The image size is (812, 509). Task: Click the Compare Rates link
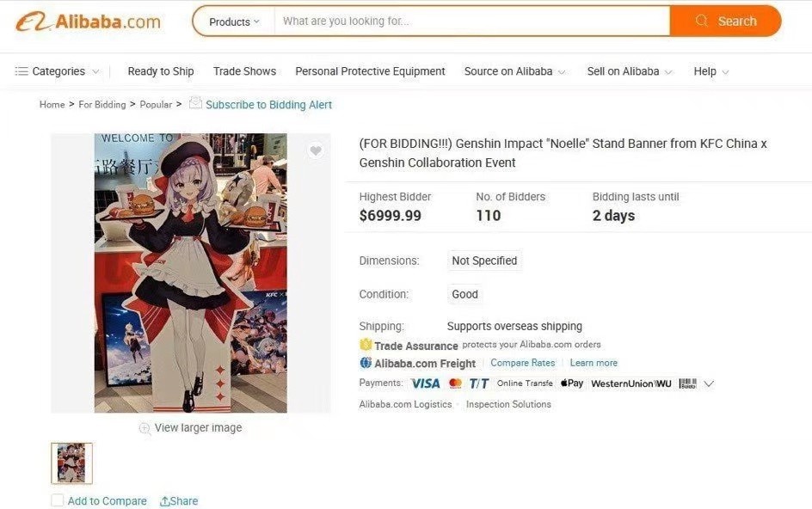(523, 363)
